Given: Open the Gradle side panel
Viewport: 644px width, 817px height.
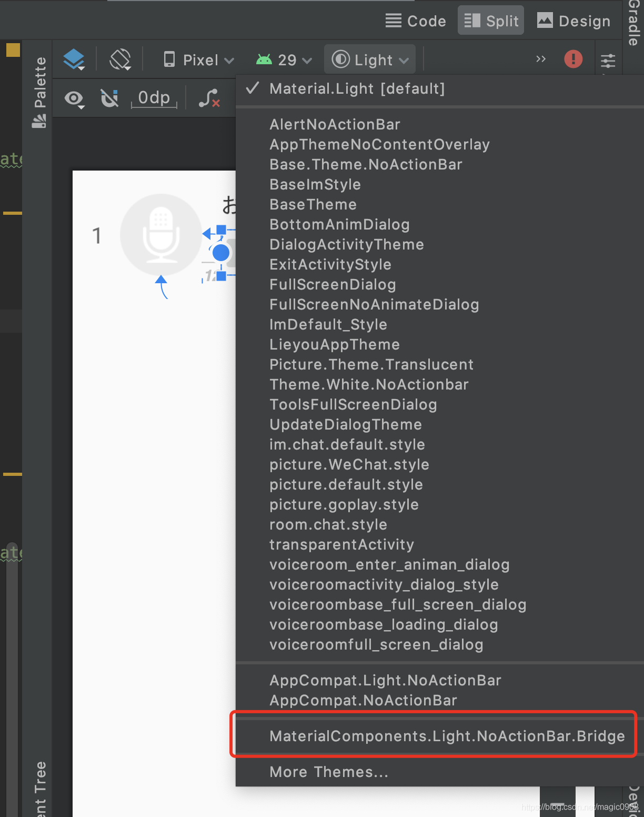Looking at the screenshot, I should [x=634, y=22].
